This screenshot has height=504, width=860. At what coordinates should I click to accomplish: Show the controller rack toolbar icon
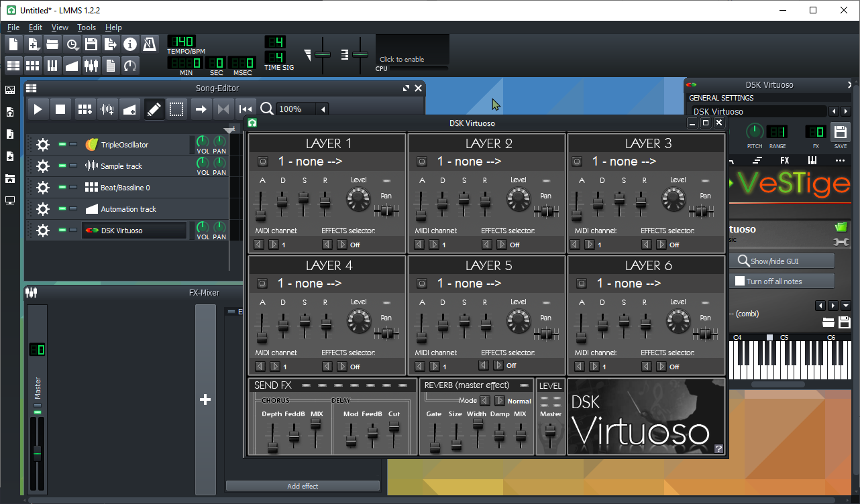(130, 65)
